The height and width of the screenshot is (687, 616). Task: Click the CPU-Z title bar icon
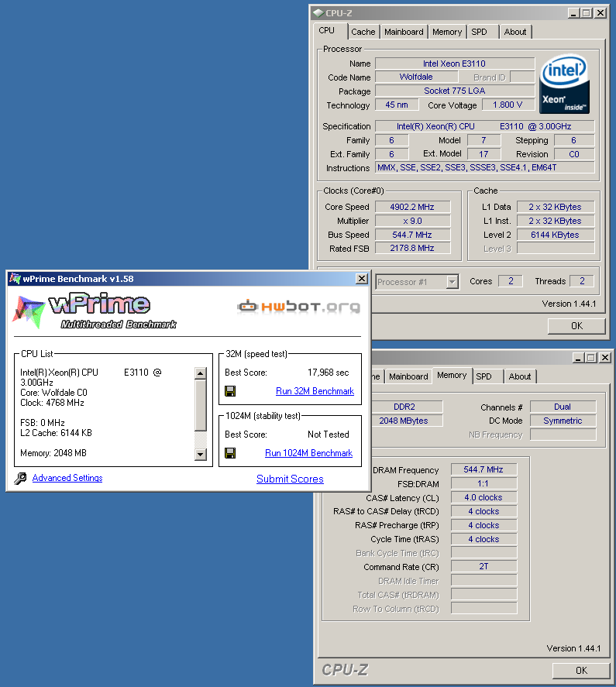[x=318, y=13]
